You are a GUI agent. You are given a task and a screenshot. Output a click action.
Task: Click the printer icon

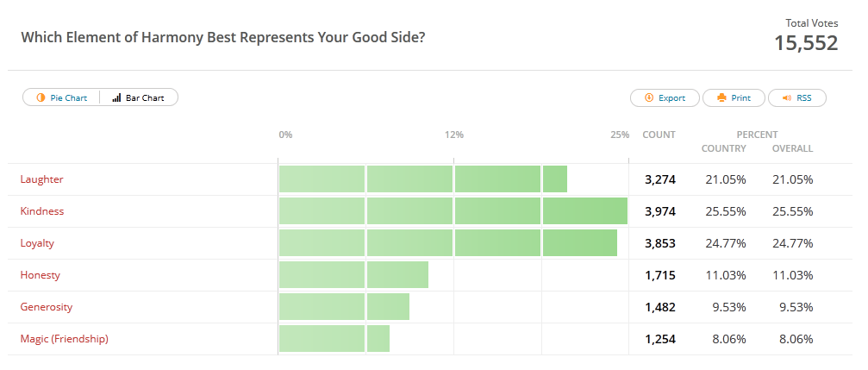(x=721, y=98)
